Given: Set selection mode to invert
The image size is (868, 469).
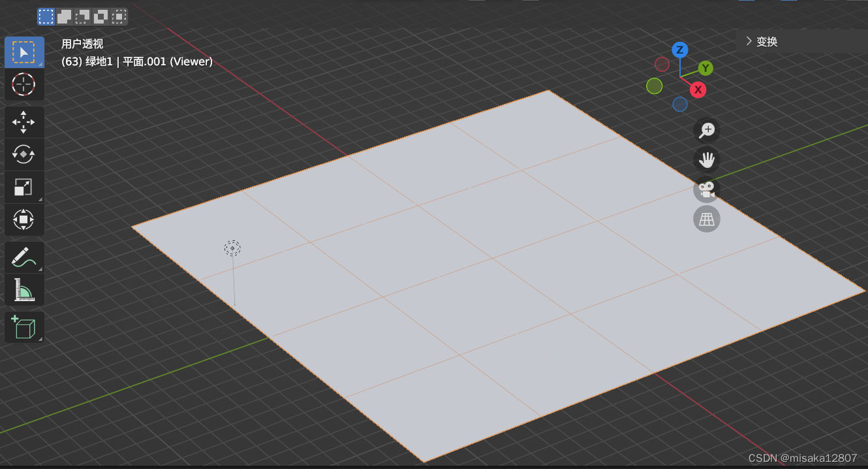Looking at the screenshot, I should pos(101,16).
